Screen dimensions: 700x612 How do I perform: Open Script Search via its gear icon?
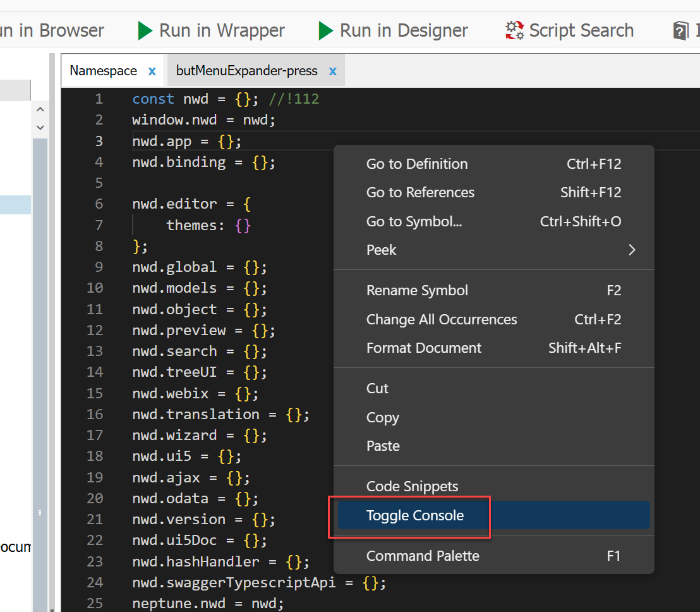coord(515,30)
